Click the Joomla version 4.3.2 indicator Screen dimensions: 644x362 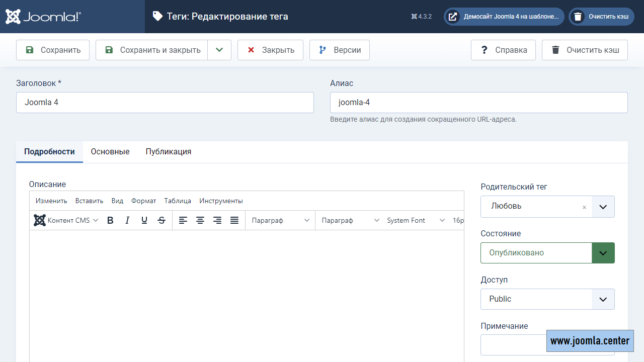(x=422, y=17)
